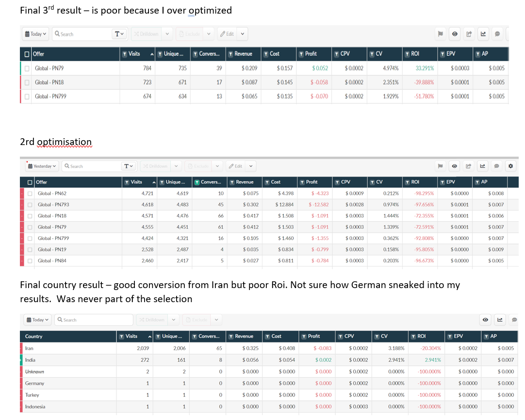Click the highlighted green Conversions filter icon in the Yesterday table
The image size is (525, 420).
197,182
